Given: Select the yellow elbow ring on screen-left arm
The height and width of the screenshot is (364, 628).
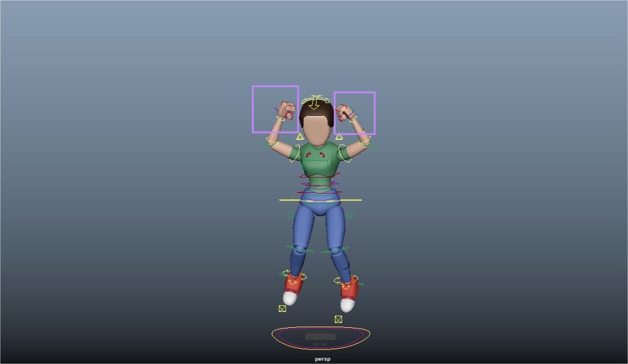Looking at the screenshot, I should coord(273,141).
